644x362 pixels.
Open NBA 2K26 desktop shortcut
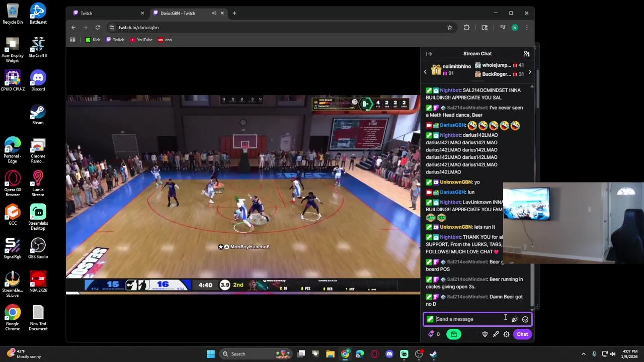click(x=38, y=282)
